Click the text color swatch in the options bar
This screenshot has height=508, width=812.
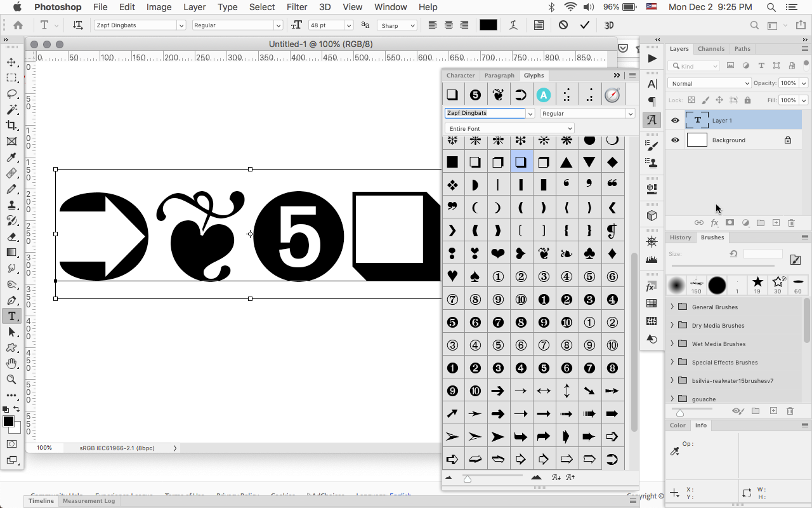[x=488, y=25]
